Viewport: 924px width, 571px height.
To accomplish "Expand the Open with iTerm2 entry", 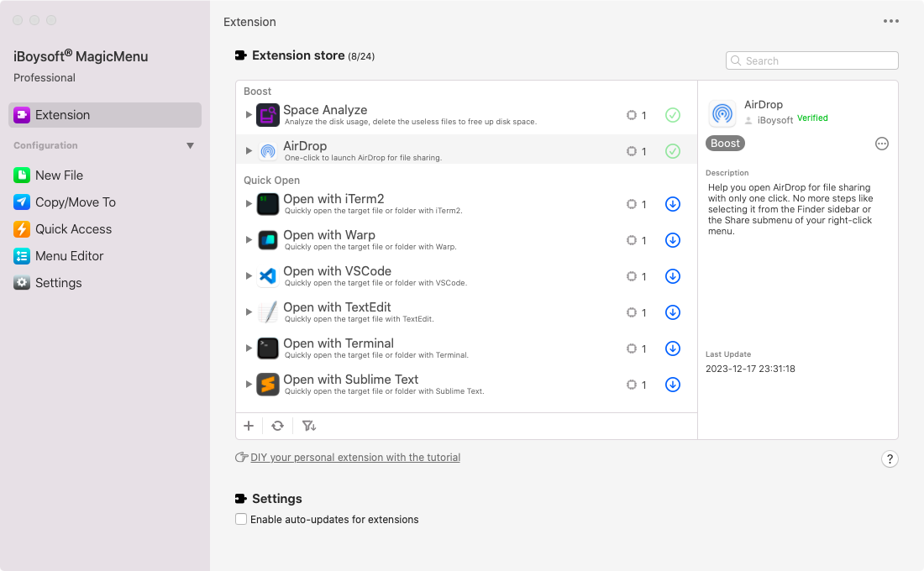I will click(248, 203).
